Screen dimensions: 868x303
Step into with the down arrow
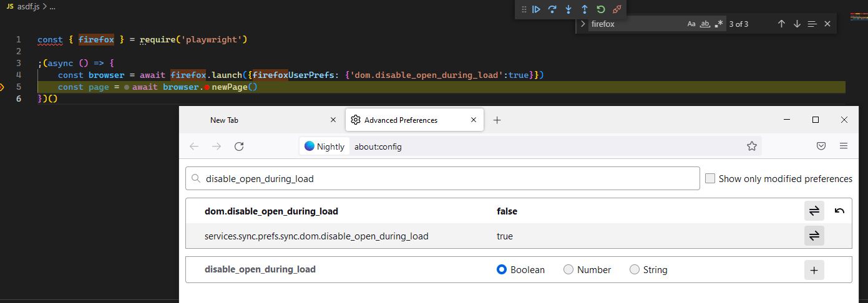pyautogui.click(x=568, y=9)
